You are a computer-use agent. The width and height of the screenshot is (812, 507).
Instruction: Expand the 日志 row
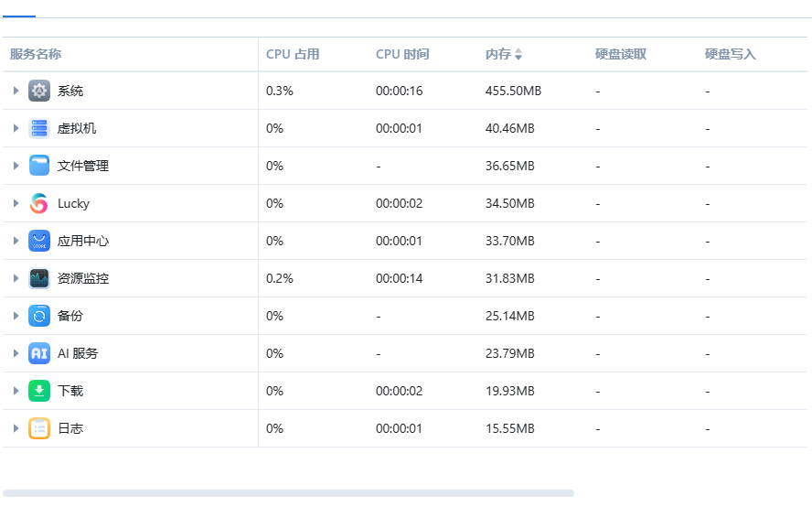tap(16, 428)
